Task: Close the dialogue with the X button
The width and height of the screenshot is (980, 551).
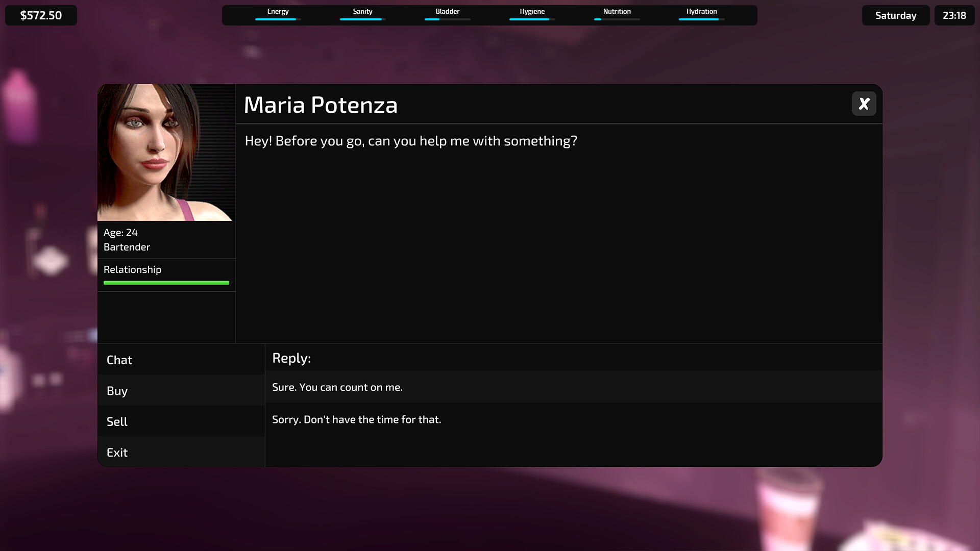Action: [x=864, y=104]
